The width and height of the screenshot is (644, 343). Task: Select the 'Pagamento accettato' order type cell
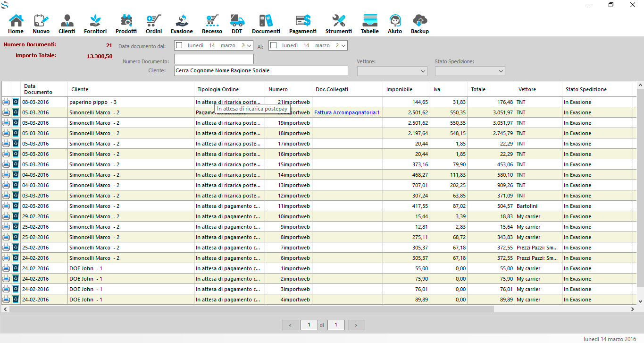pos(229,112)
